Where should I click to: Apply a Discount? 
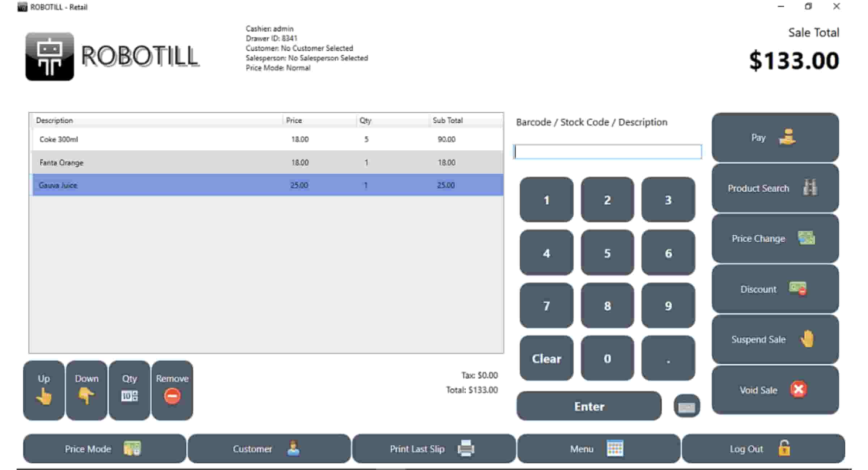(775, 289)
